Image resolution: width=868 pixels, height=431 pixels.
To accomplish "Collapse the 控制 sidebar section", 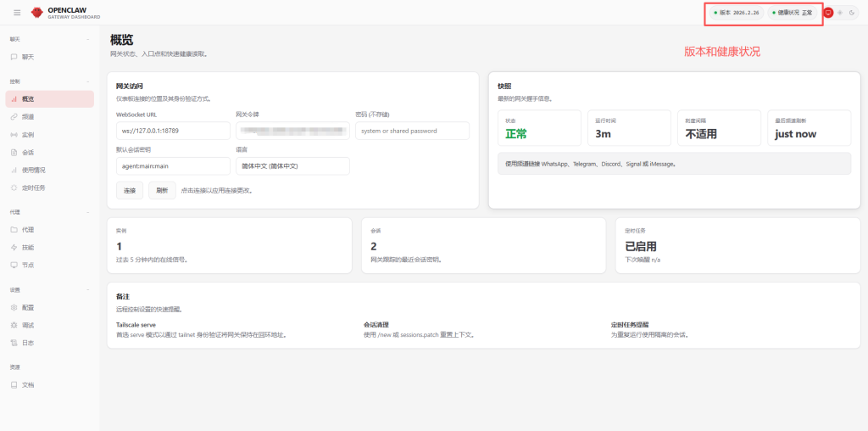I will [x=88, y=81].
